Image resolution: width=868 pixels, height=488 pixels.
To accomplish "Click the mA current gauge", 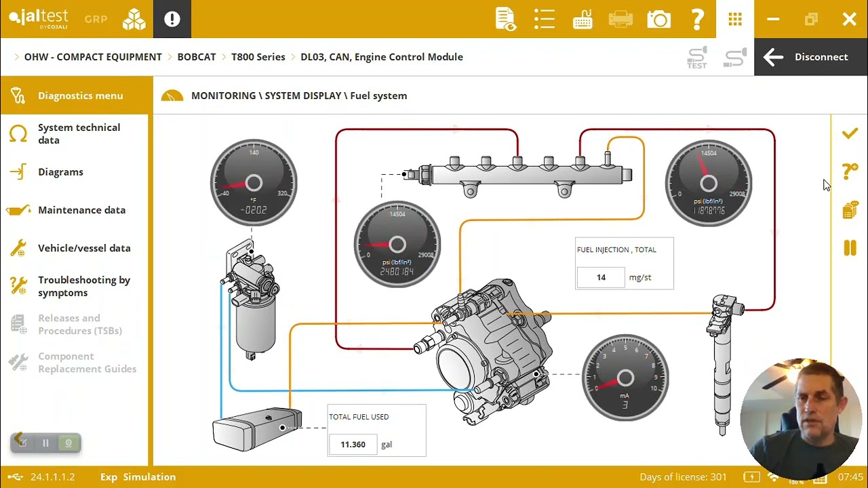I will 625,378.
